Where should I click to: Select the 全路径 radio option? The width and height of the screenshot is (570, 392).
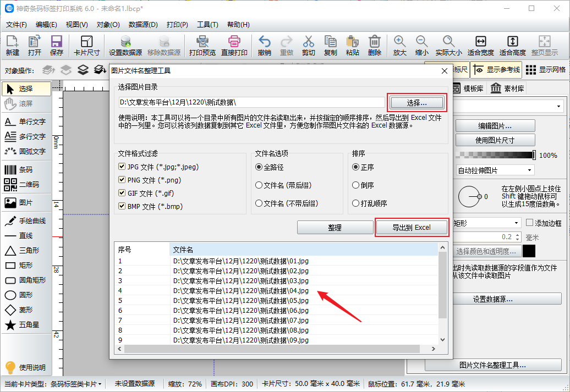[259, 167]
